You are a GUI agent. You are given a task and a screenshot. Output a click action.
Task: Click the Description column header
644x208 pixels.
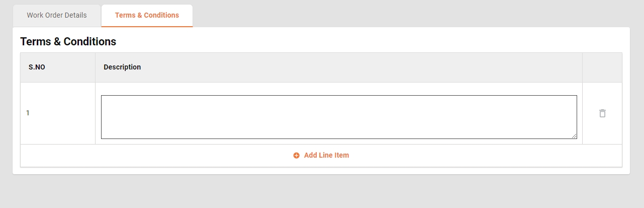[x=122, y=67]
